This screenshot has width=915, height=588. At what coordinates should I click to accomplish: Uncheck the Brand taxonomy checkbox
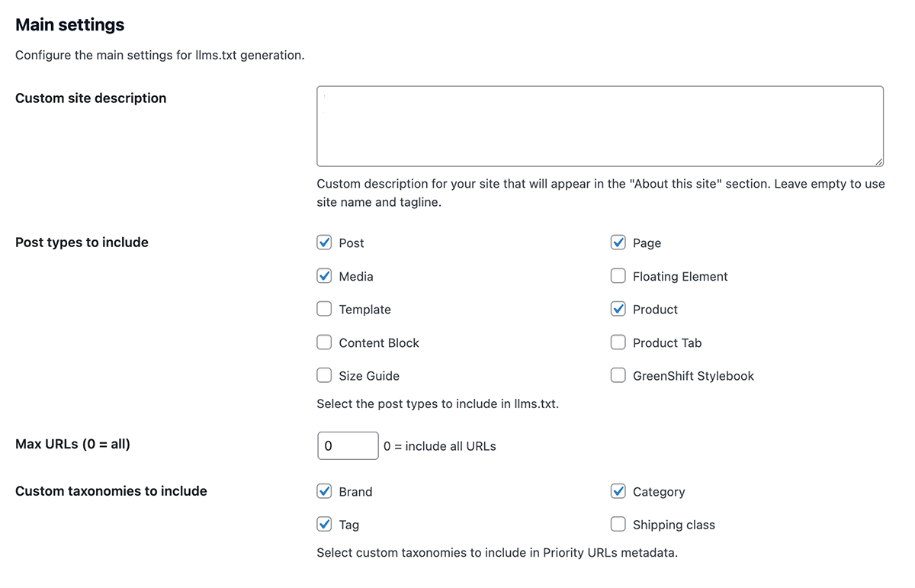(x=324, y=491)
